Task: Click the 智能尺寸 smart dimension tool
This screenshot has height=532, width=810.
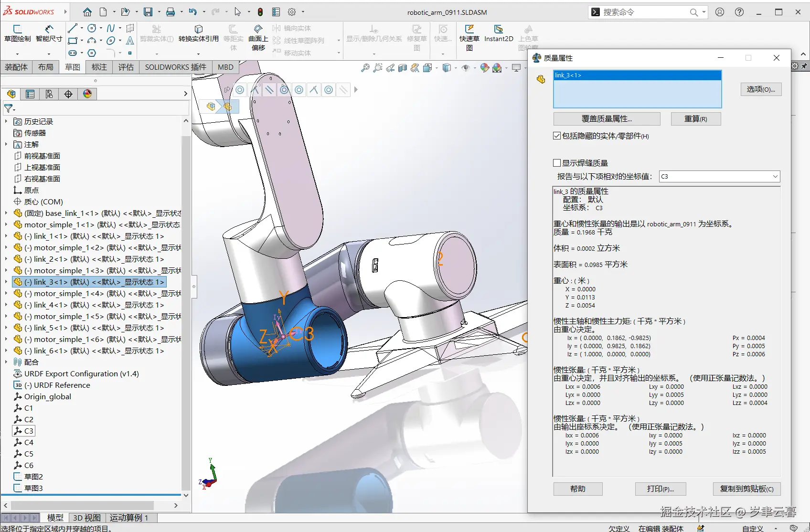Action: pos(49,33)
